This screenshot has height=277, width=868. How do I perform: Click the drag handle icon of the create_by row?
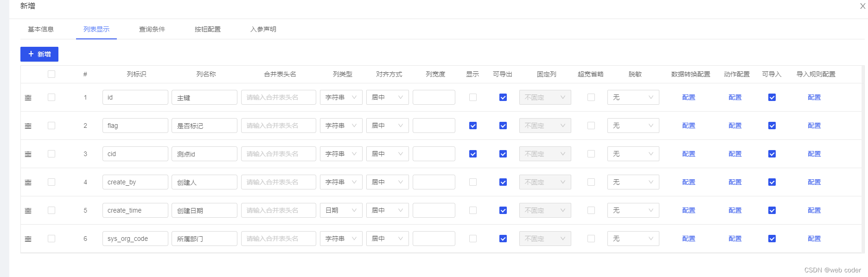(x=28, y=183)
